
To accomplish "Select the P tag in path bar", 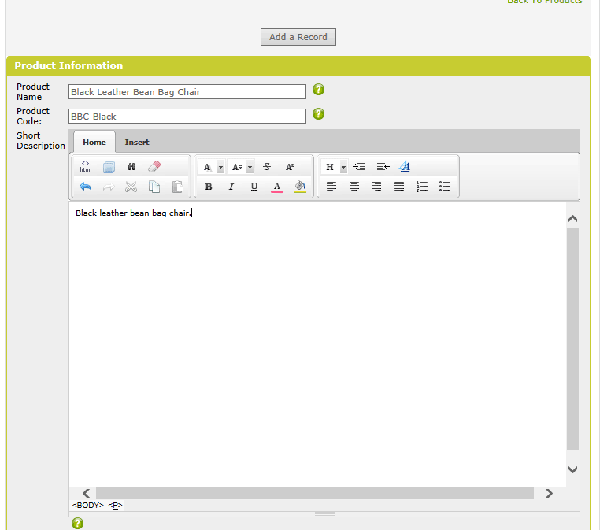I will coord(115,506).
